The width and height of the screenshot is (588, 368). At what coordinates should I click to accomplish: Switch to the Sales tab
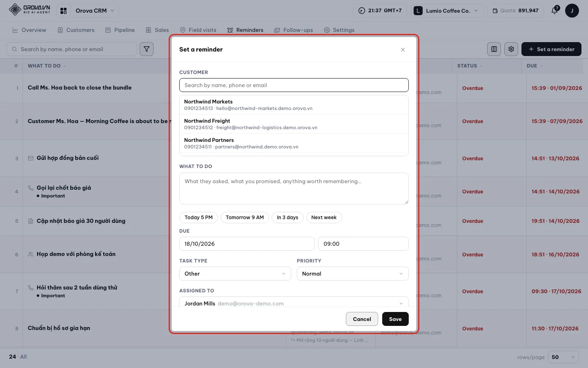[x=157, y=30]
